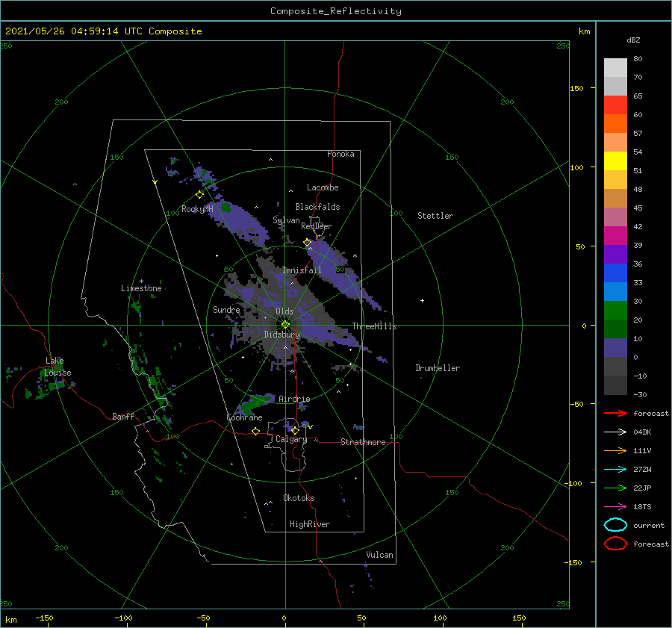672x628 pixels.
Task: Click the Airdrie city label
Action: coord(294,399)
